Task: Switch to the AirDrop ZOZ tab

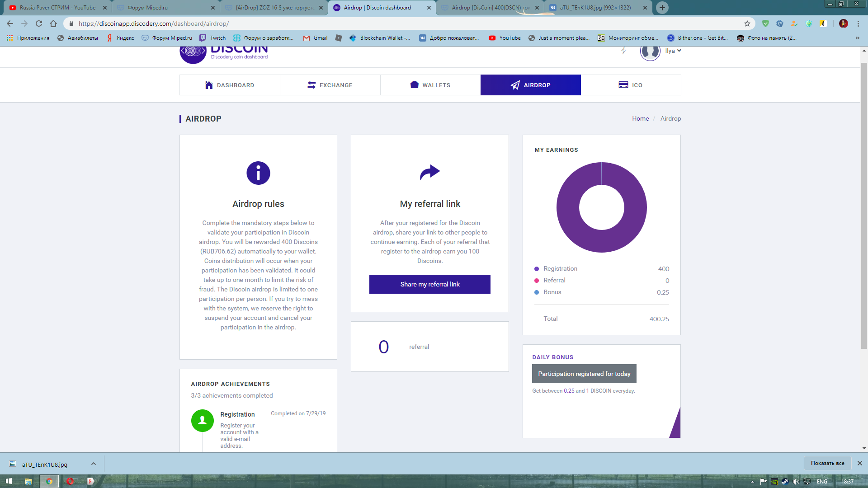Action: pos(274,8)
